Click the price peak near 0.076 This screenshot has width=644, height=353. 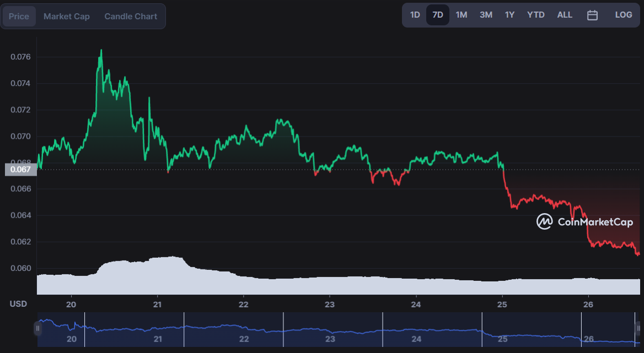101,51
